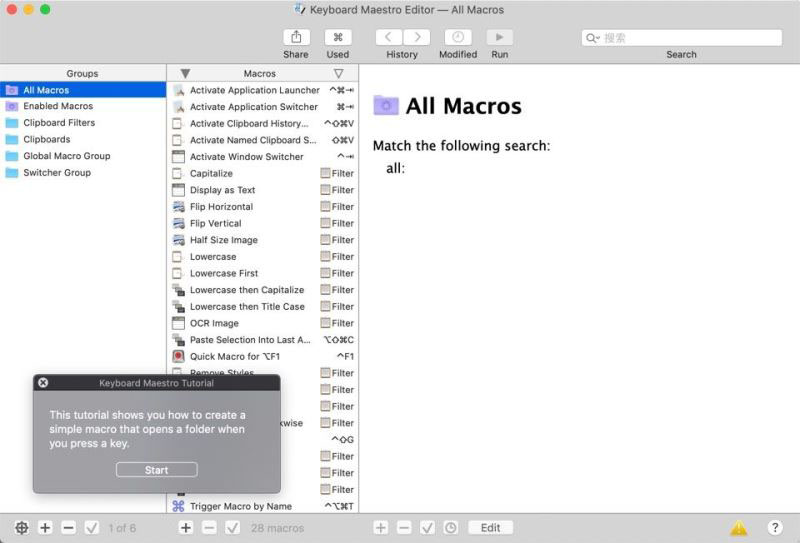Select Activate Application Switcher macro
Image resolution: width=800 pixels, height=543 pixels.
[x=263, y=107]
